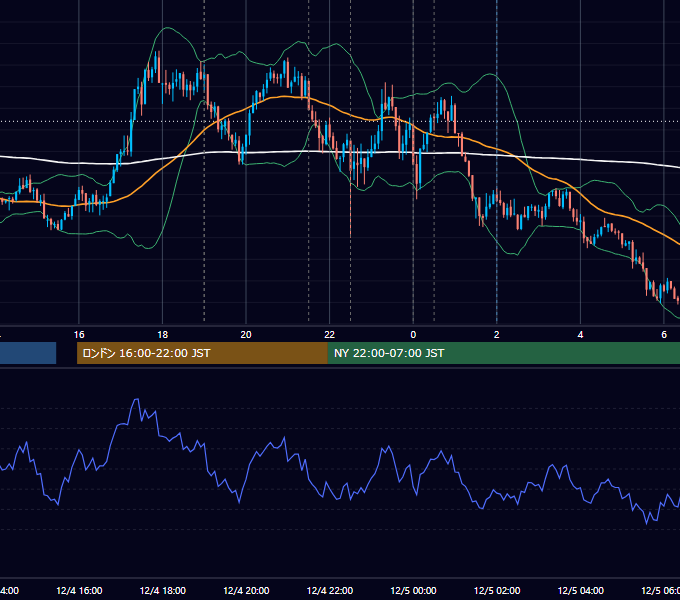This screenshot has height=600, width=680.
Task: Click the blue session bar left of ロンドン
Action: pyautogui.click(x=28, y=353)
